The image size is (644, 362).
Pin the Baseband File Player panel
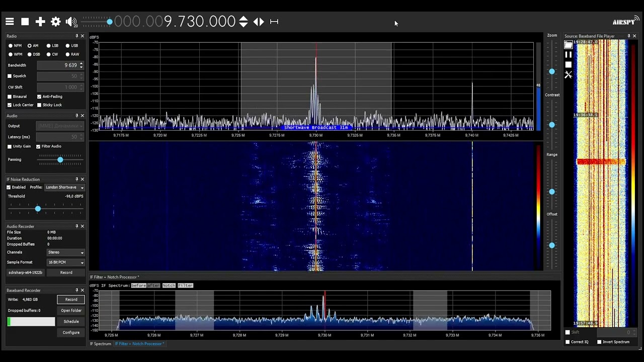point(628,36)
